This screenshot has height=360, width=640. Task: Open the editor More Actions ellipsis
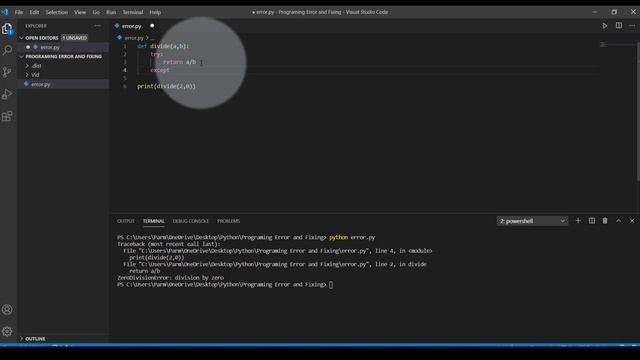pyautogui.click(x=632, y=26)
